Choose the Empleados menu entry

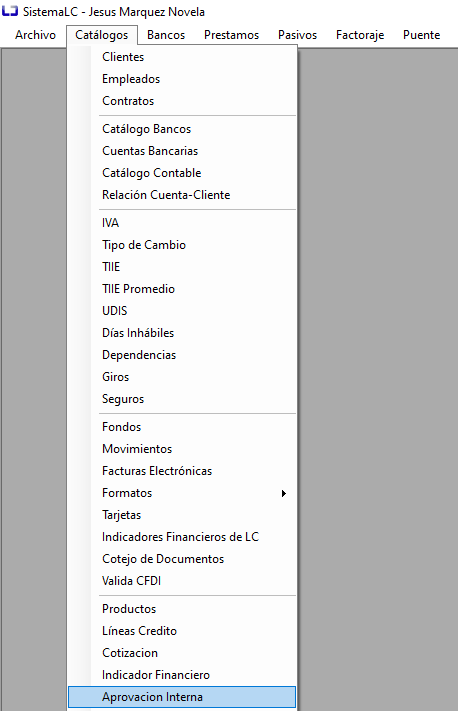pyautogui.click(x=182, y=79)
